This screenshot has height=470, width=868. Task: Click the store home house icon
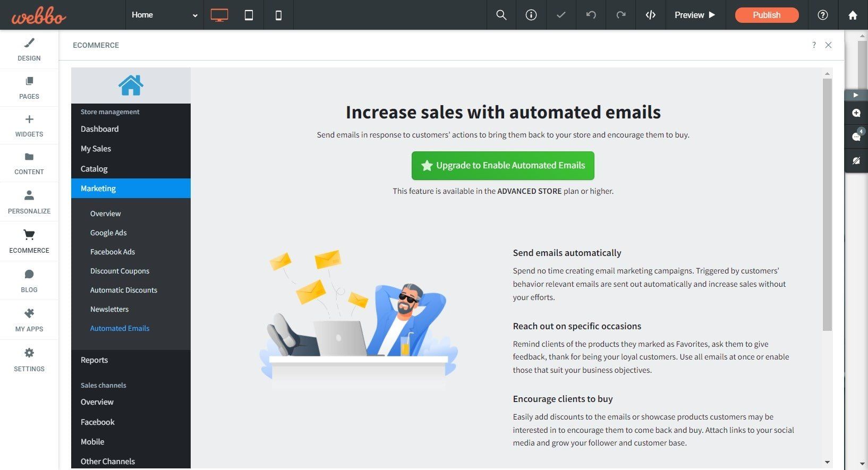131,85
